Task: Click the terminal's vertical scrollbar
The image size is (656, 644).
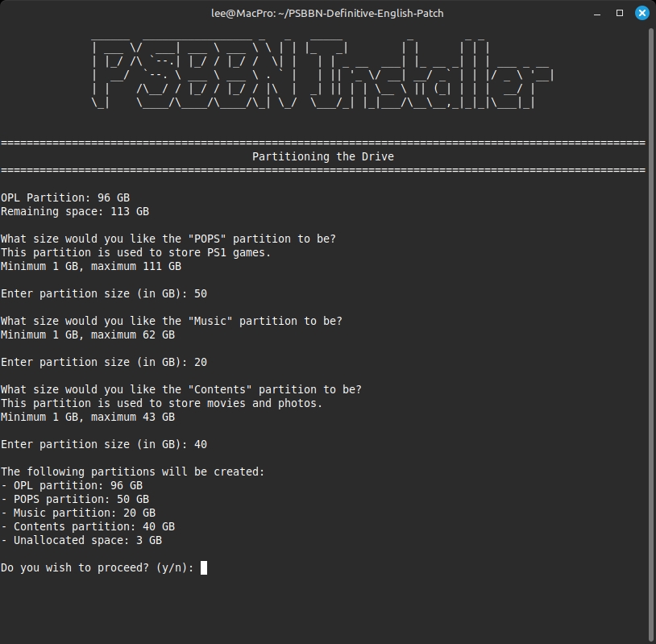Action: pyautogui.click(x=650, y=322)
